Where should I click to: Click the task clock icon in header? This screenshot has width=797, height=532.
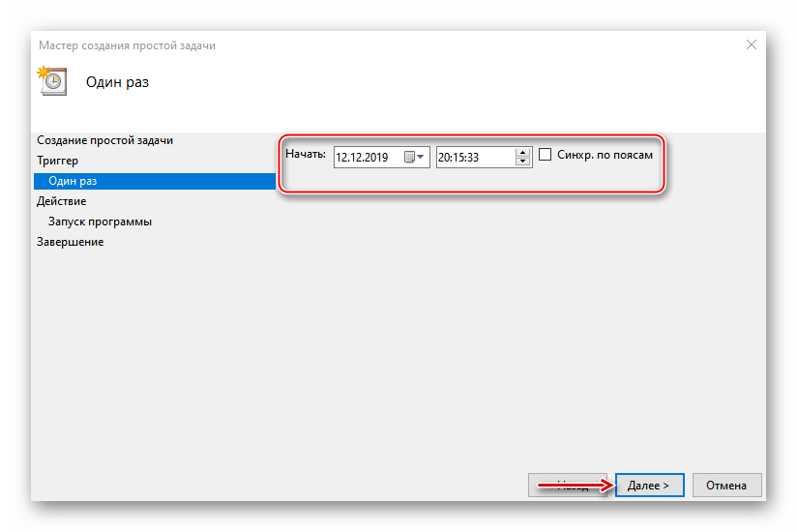pyautogui.click(x=50, y=81)
